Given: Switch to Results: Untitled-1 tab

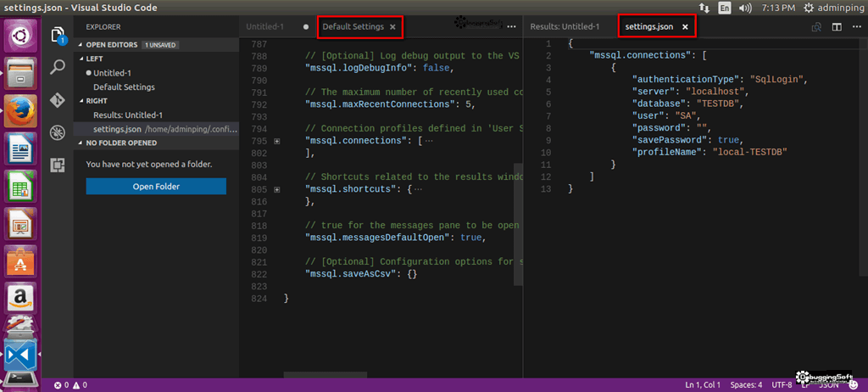Looking at the screenshot, I should pyautogui.click(x=565, y=26).
